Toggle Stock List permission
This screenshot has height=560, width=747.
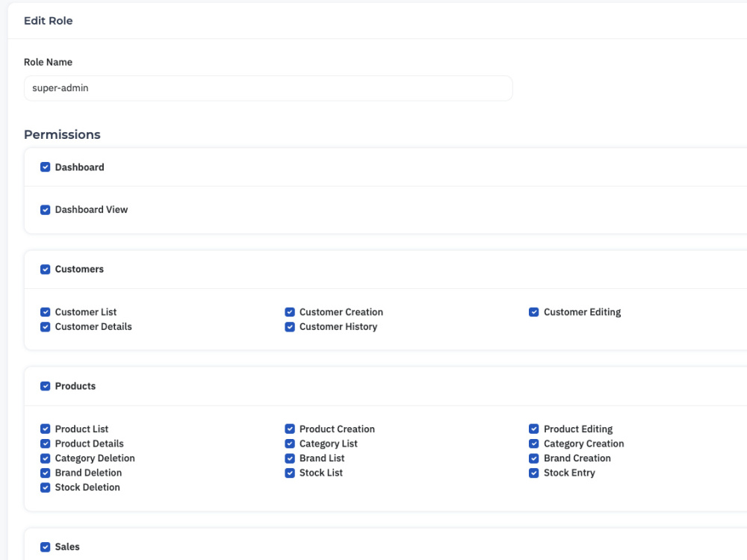tap(290, 473)
